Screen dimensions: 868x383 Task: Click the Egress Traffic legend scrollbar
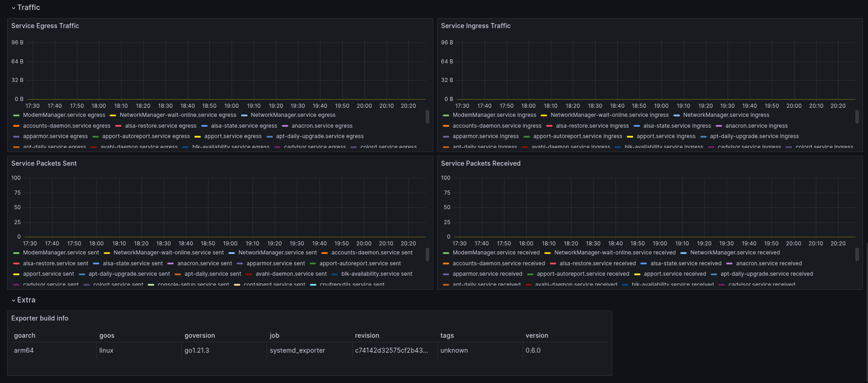point(427,117)
